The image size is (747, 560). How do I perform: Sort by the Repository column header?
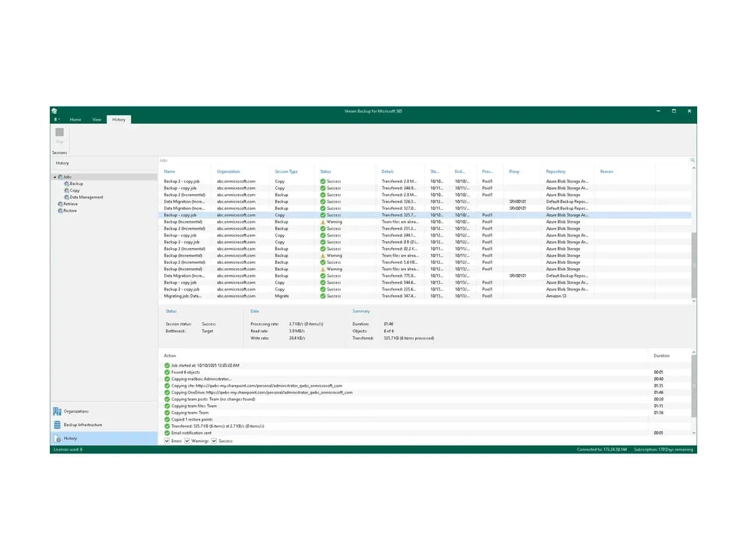tap(556, 172)
